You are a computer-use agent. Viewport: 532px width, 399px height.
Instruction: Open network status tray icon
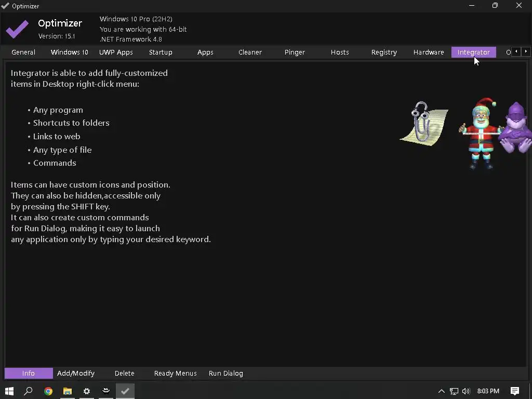pyautogui.click(x=454, y=391)
